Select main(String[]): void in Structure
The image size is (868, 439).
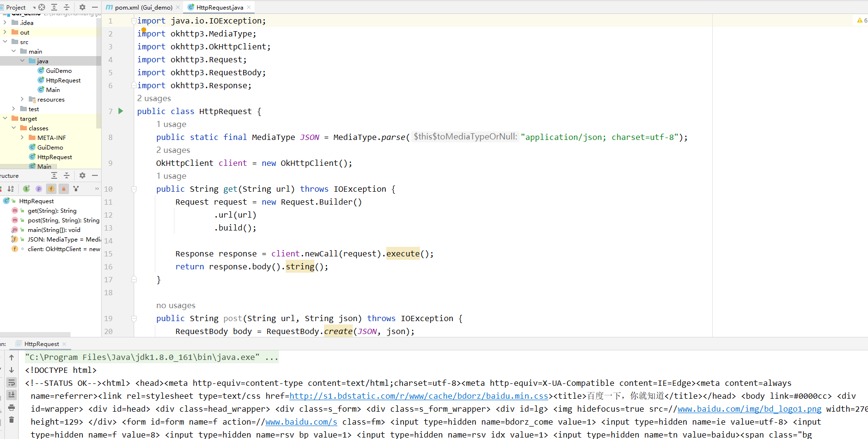pos(54,230)
